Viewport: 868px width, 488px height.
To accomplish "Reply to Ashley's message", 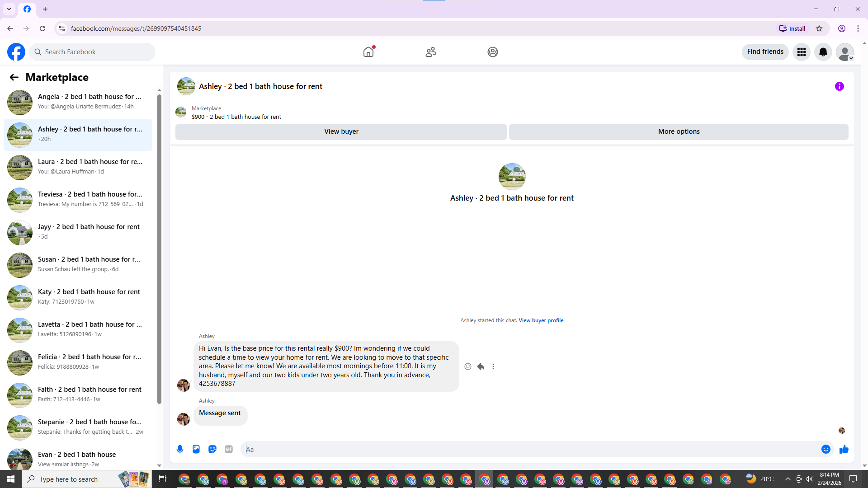I will click(x=481, y=366).
